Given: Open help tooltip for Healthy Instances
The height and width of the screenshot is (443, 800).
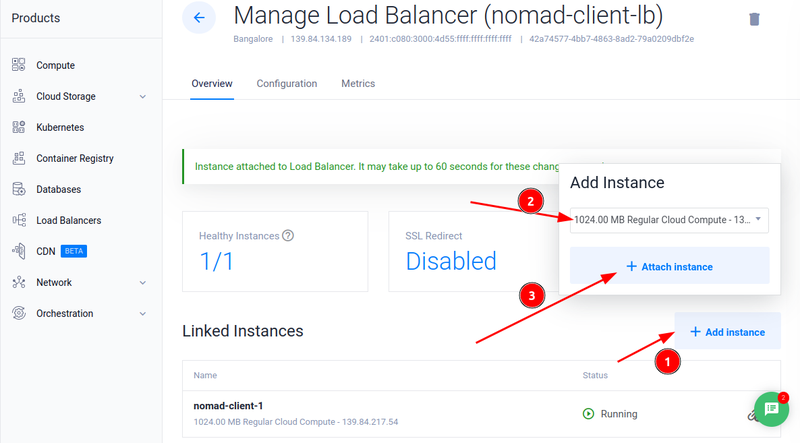Looking at the screenshot, I should pos(288,235).
